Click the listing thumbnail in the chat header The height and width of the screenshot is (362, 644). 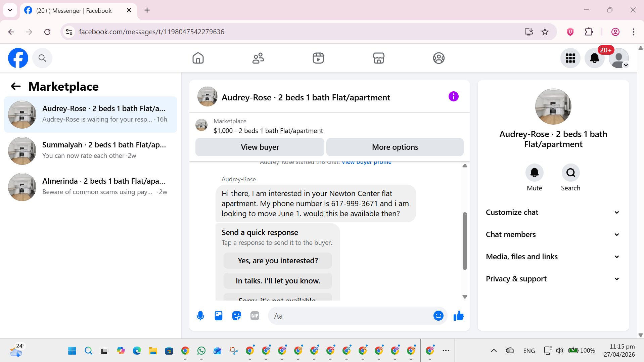[208, 97]
